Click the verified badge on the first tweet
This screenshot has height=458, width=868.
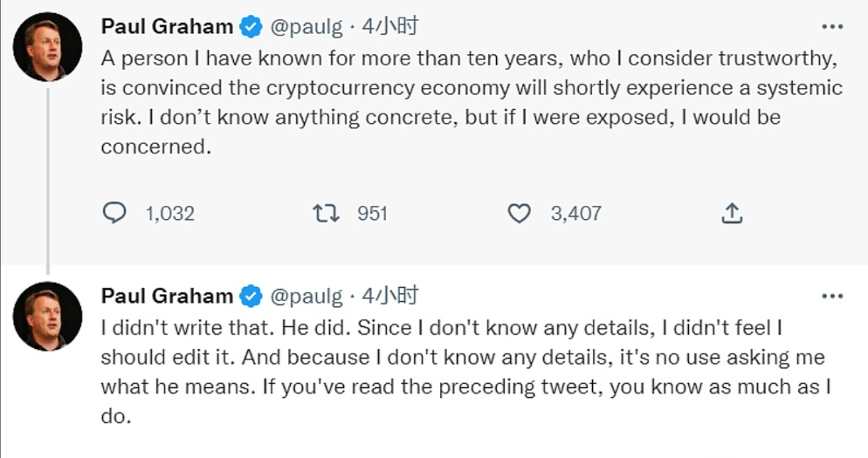click(251, 28)
